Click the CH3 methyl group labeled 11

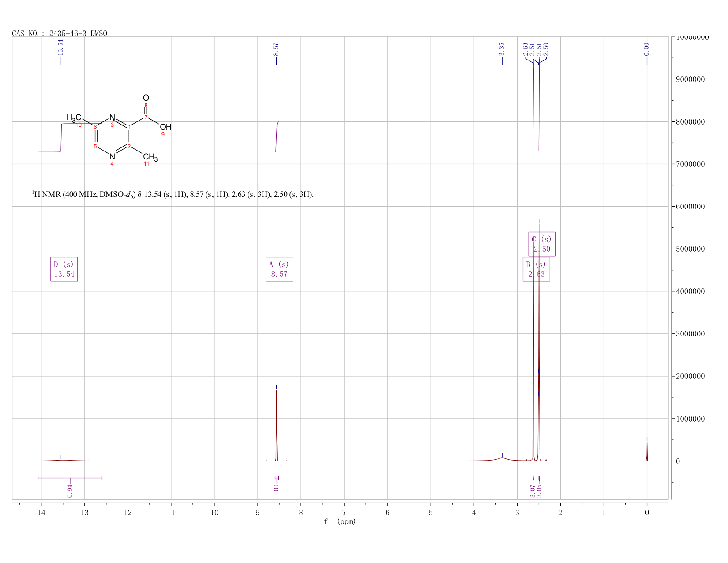click(x=150, y=157)
